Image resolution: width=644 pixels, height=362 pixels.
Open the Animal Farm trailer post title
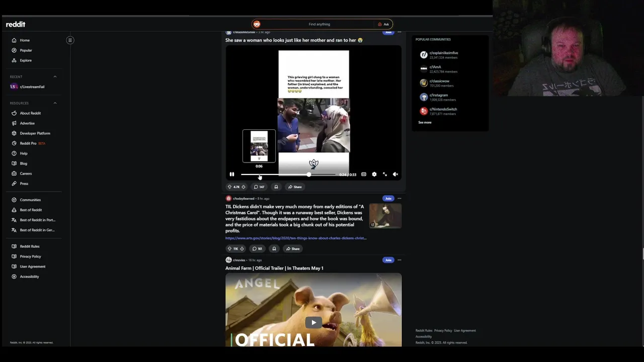coord(274,268)
